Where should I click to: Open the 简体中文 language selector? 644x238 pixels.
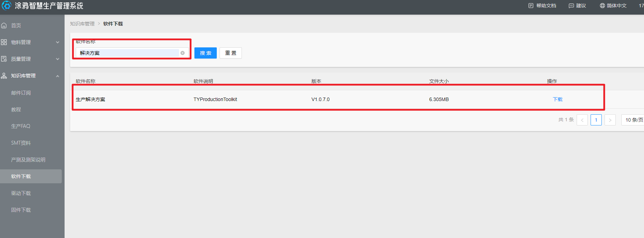point(616,6)
